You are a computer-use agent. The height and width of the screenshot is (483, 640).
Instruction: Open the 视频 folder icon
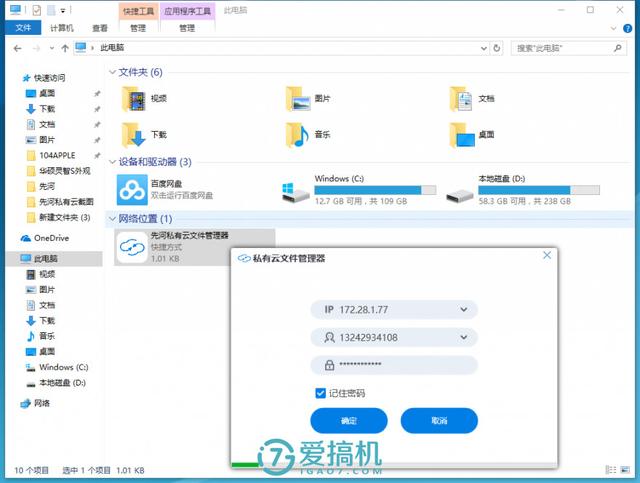coord(134,99)
